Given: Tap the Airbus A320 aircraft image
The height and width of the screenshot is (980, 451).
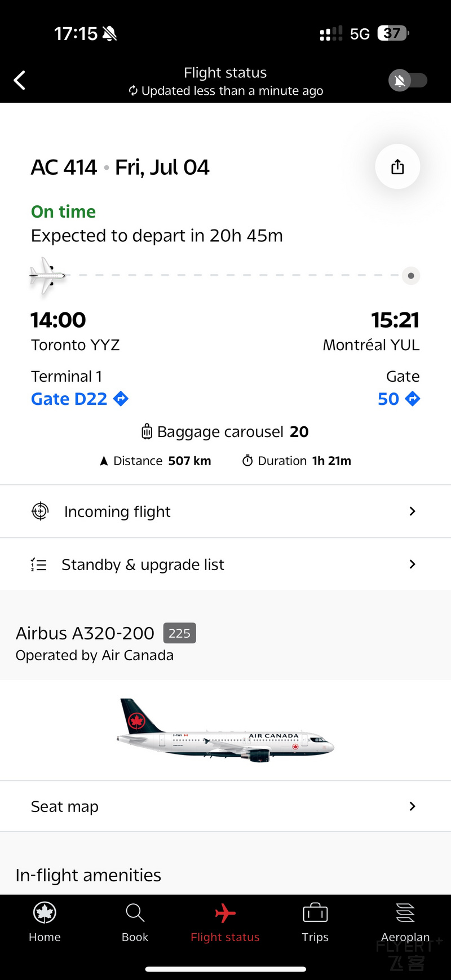Looking at the screenshot, I should tap(225, 731).
